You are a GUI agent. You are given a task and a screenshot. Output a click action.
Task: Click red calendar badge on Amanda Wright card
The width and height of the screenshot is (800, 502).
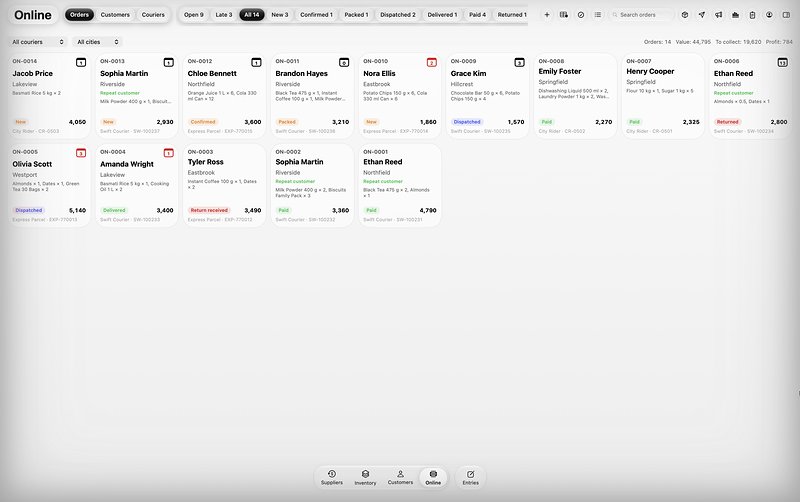[x=168, y=153]
